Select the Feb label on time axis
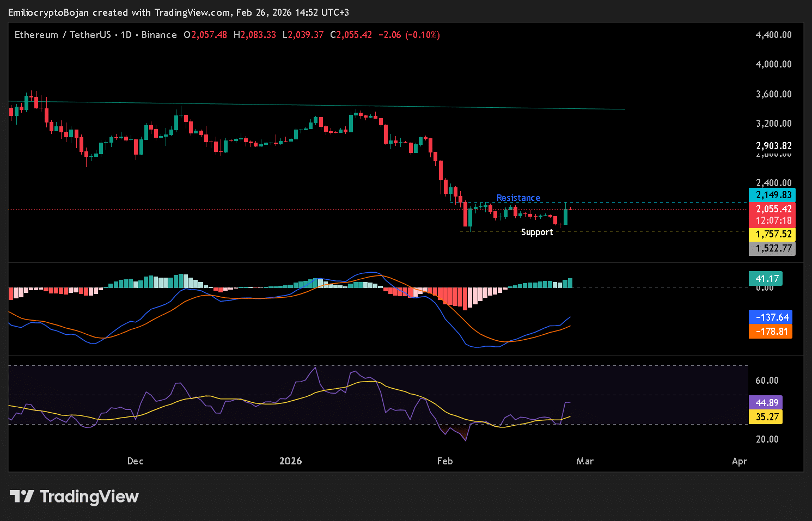The width and height of the screenshot is (812, 521). point(444,461)
